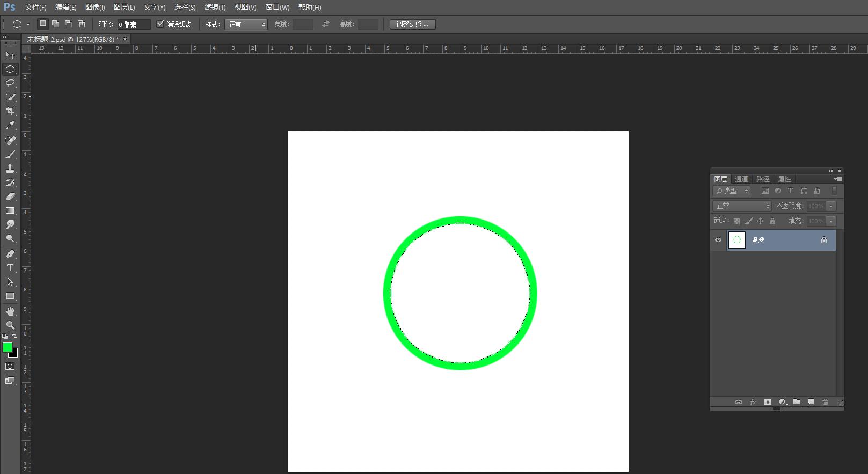Toggle Quick Mask mode
Viewport: 868px width, 474px height.
(10, 366)
